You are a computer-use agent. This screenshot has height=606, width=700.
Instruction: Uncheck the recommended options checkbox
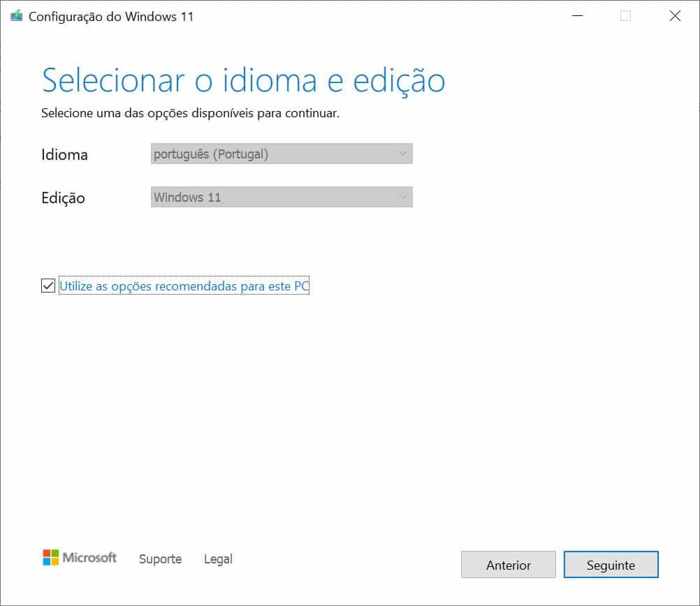click(48, 286)
